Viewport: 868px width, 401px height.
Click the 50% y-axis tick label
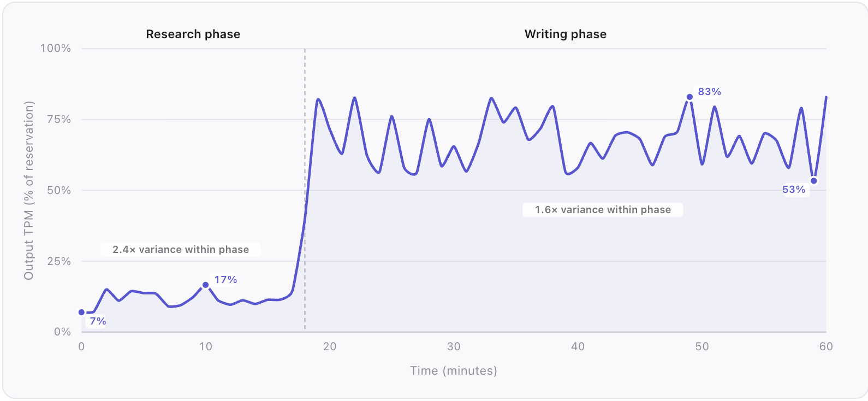tap(59, 191)
